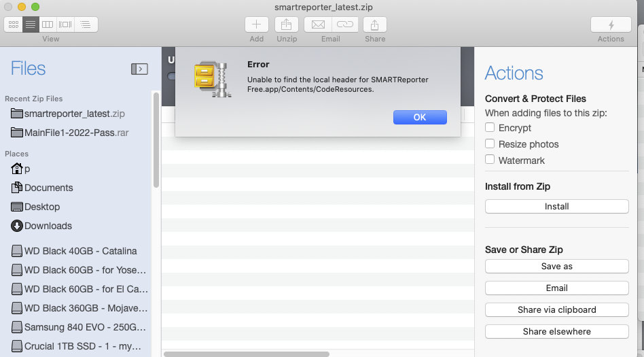Dismiss the error with OK

(x=420, y=117)
